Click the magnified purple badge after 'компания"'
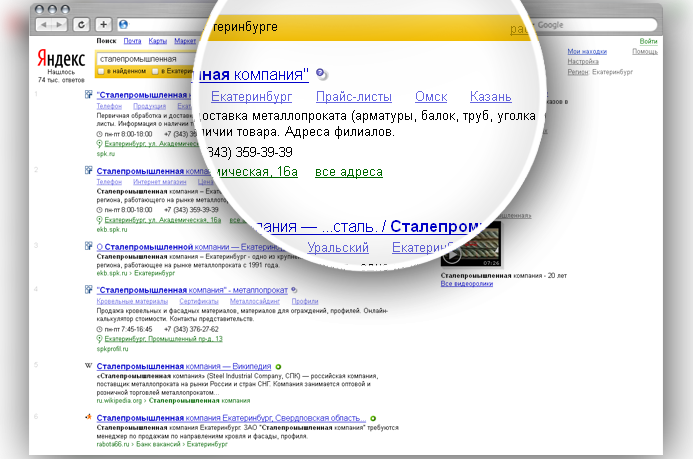The height and width of the screenshot is (459, 693). tap(322, 74)
